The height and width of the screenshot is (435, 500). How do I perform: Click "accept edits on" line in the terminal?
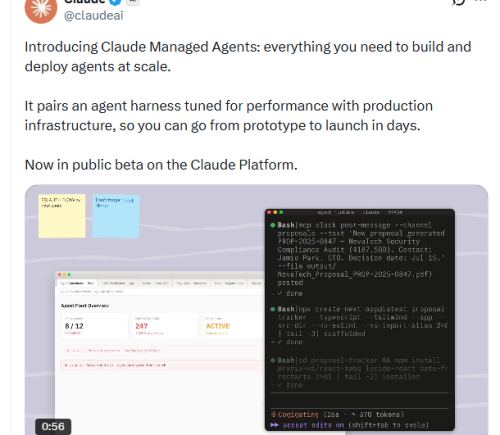(349, 425)
